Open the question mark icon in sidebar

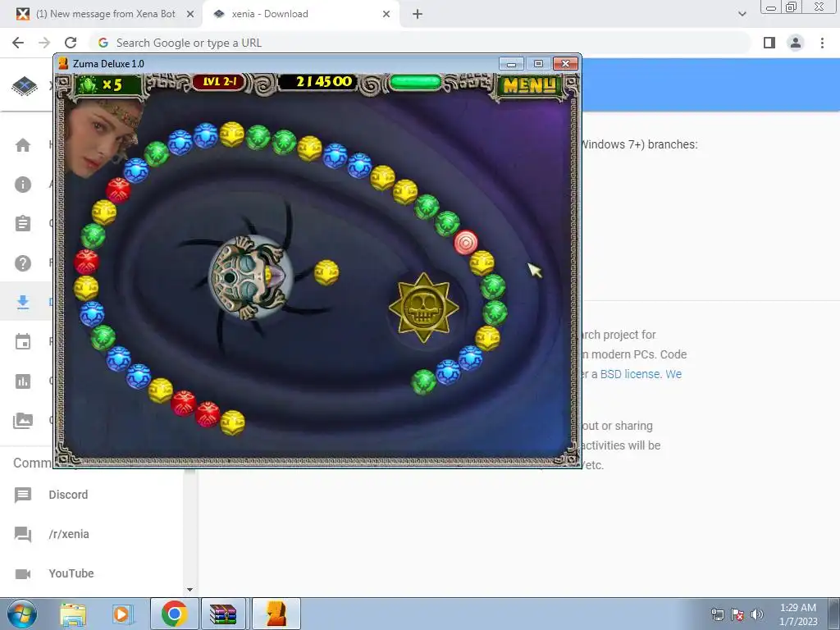[23, 263]
